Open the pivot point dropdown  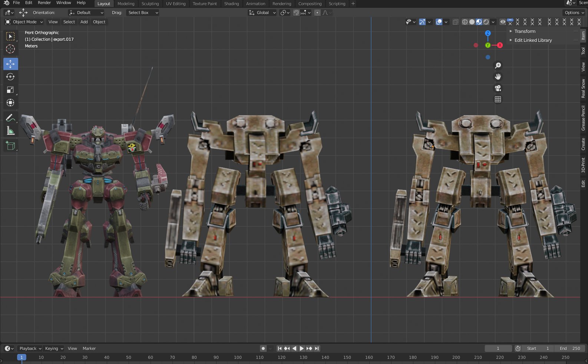pos(285,13)
